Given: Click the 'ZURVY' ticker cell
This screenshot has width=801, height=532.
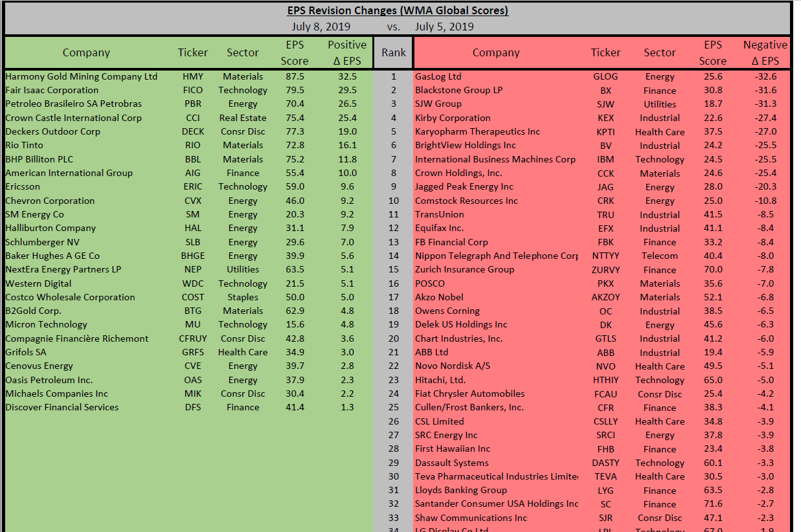Looking at the screenshot, I should coord(605,270).
